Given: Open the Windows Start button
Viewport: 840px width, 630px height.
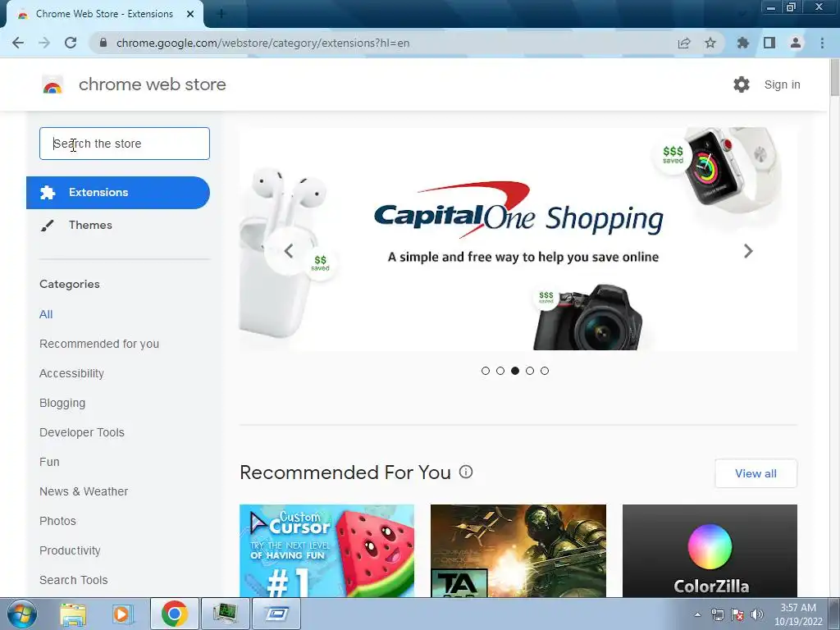Looking at the screenshot, I should pos(21,614).
